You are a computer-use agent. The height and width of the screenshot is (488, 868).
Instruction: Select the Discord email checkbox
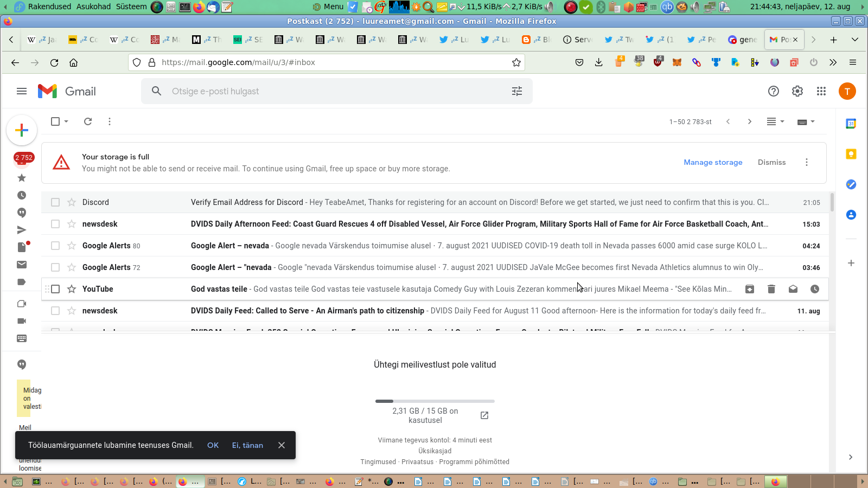pos(55,202)
